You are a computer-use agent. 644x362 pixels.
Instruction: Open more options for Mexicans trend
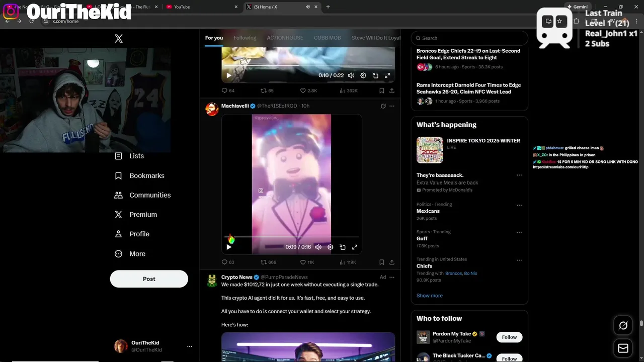coord(519,205)
